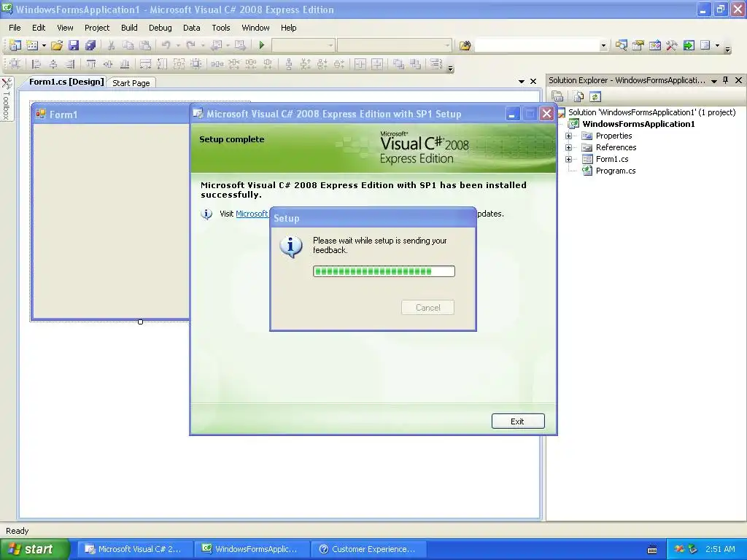Open the File menu
Viewport: 747px width, 560px height.
point(15,28)
